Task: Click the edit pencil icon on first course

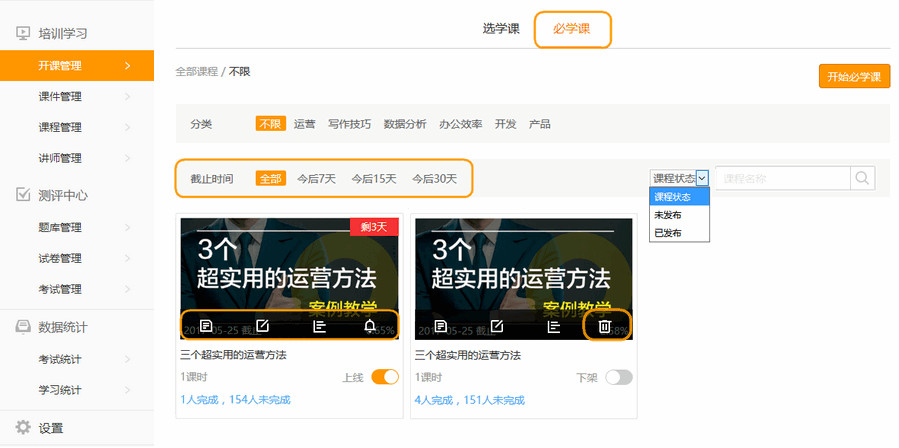Action: point(263,326)
